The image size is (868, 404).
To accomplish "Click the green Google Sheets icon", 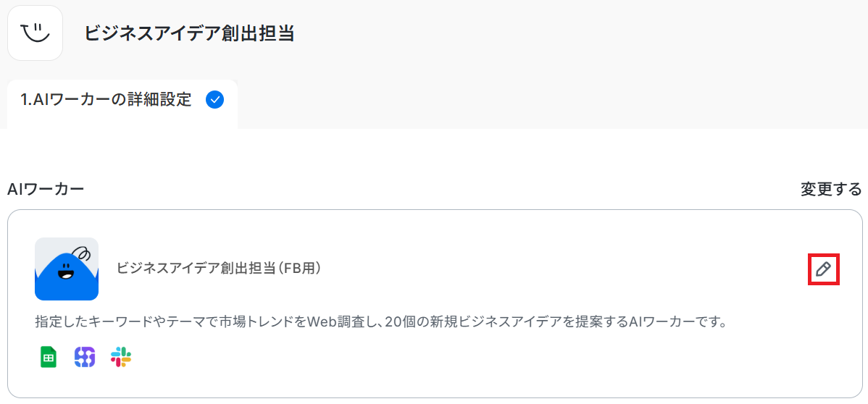I will 49,358.
